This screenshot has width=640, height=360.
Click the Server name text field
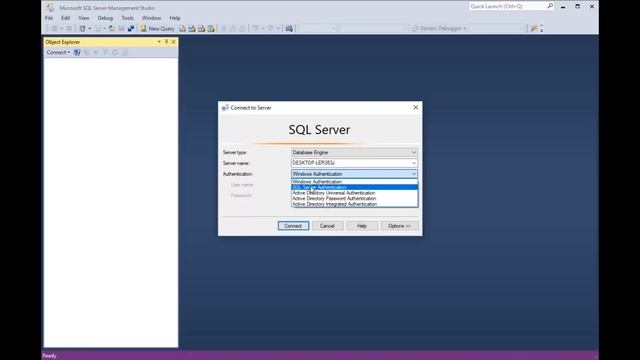(x=351, y=163)
